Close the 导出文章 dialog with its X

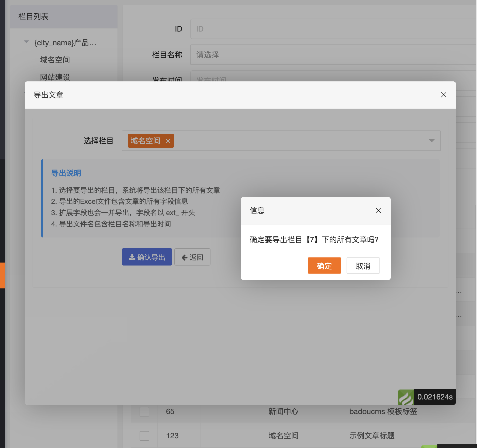coord(443,95)
